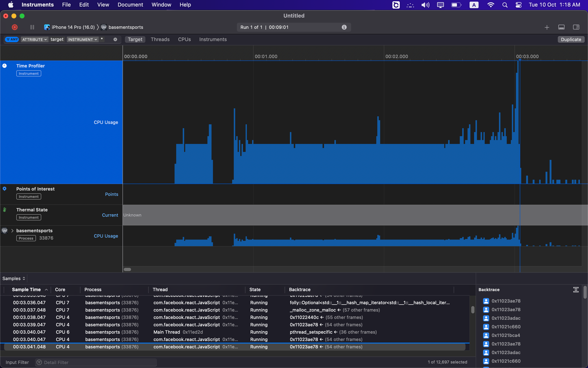Image resolution: width=588 pixels, height=368 pixels.
Task: Click the device iPhone 14 Pro (16.0)
Action: [69, 27]
